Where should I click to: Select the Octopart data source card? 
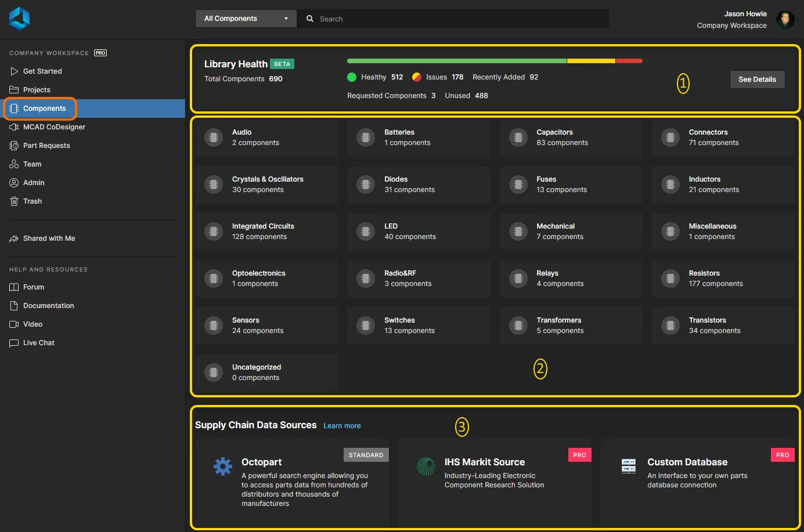point(292,482)
